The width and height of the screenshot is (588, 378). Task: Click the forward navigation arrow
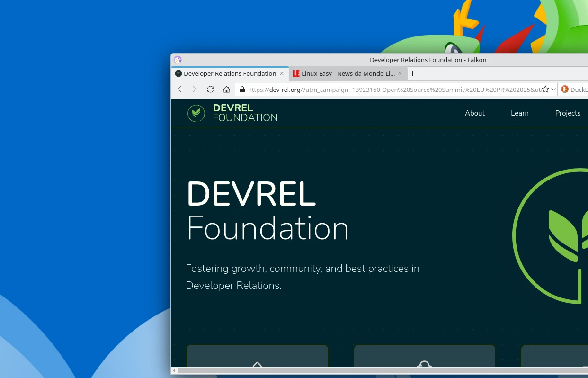pyautogui.click(x=195, y=89)
